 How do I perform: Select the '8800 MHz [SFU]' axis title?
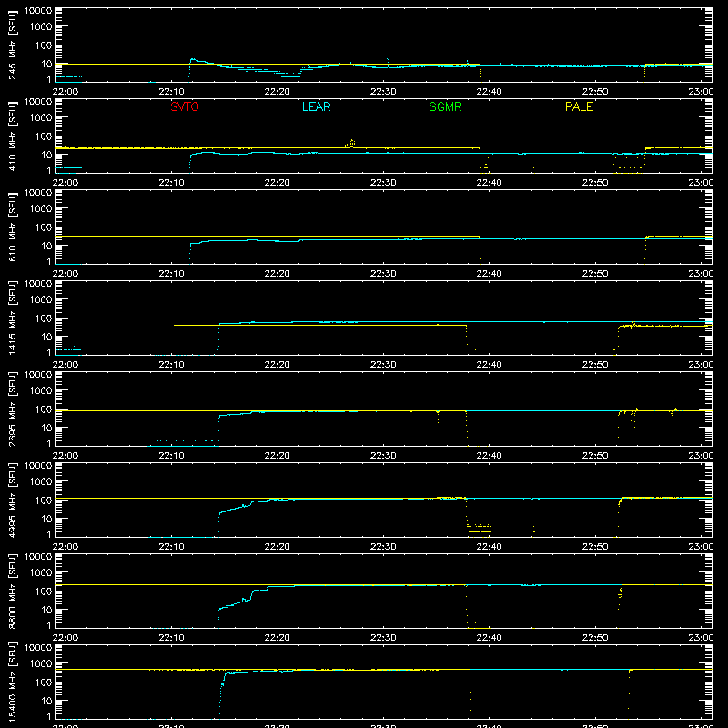(13, 591)
